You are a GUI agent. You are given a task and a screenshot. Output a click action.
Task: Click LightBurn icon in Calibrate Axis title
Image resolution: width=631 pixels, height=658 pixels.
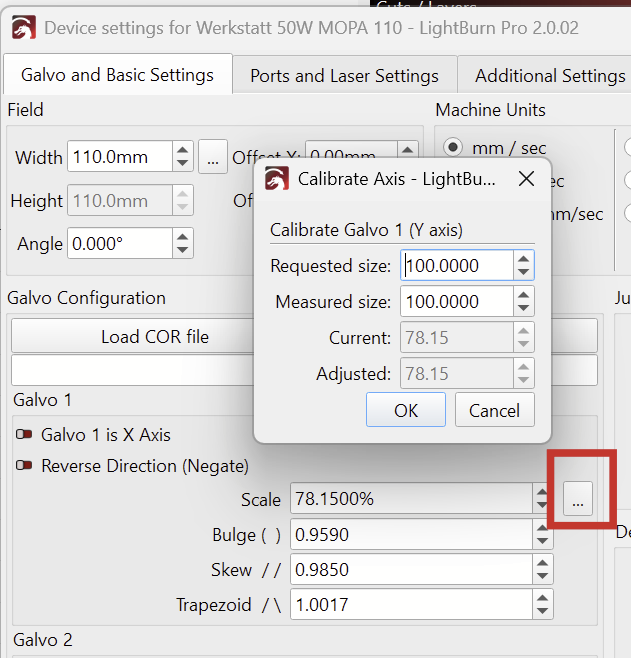(x=277, y=178)
